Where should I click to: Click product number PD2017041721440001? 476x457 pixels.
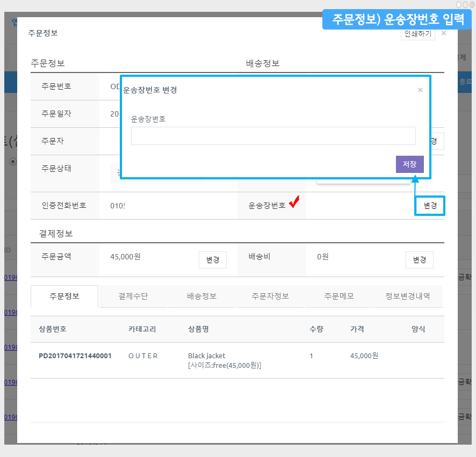(x=75, y=356)
